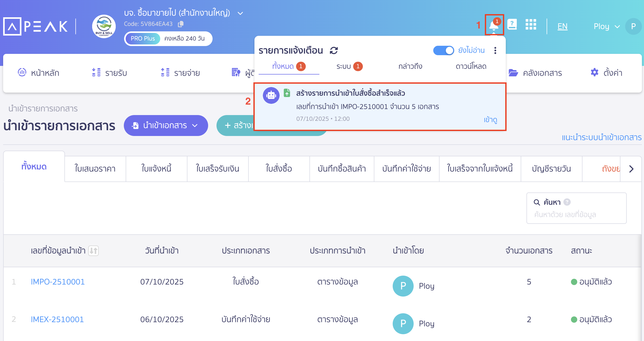Click the help question-mark icon

pyautogui.click(x=512, y=25)
